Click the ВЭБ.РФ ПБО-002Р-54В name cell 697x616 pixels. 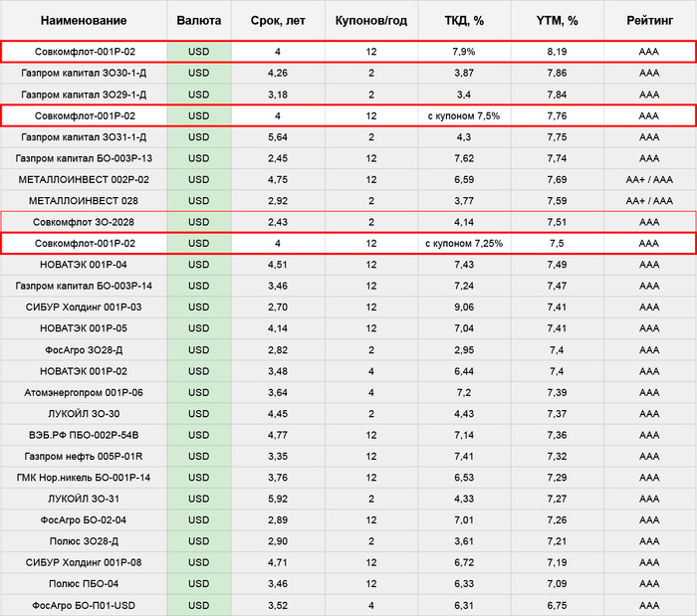click(x=85, y=435)
